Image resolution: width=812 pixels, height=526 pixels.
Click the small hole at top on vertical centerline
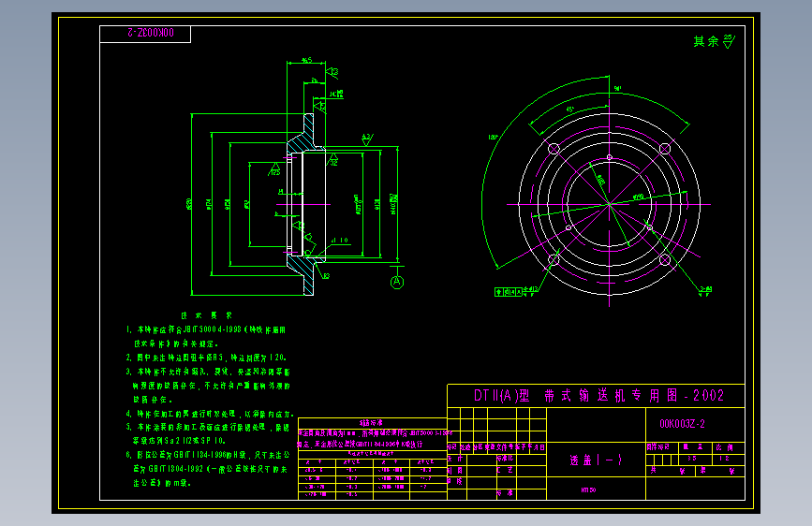tap(610, 157)
